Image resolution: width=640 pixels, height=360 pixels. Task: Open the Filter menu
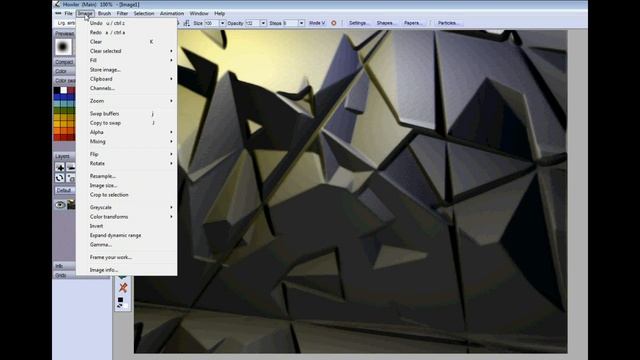(122, 13)
